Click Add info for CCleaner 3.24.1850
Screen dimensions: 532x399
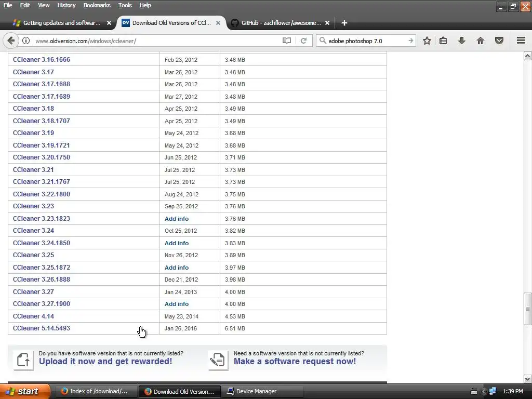point(177,243)
